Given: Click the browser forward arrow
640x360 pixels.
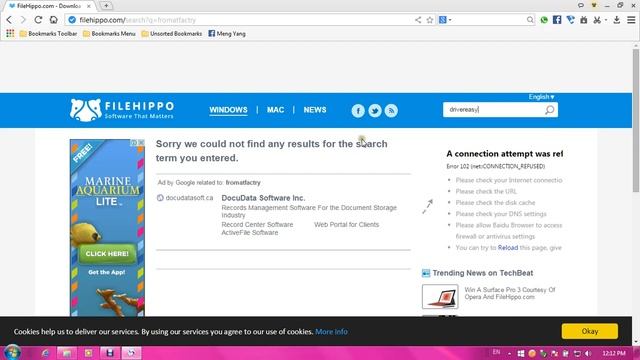Looking at the screenshot, I should tap(23, 20).
